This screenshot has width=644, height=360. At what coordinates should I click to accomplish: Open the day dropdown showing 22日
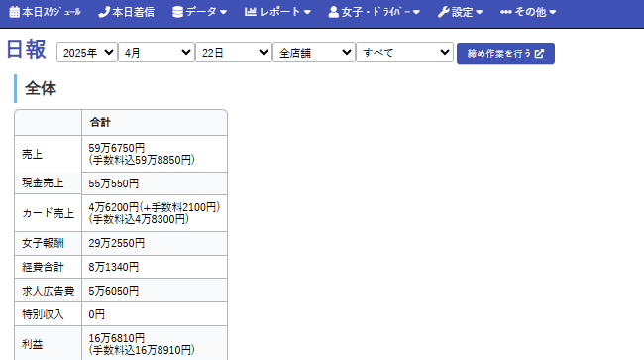click(x=234, y=53)
